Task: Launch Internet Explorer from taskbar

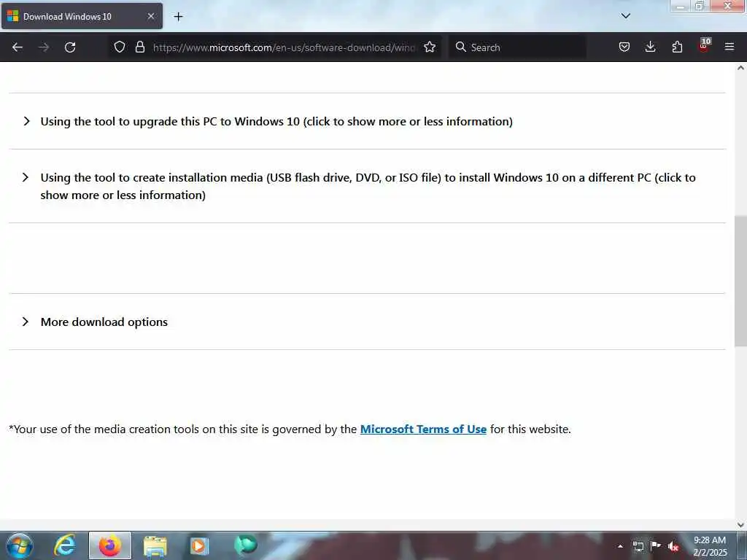Action: [65, 545]
